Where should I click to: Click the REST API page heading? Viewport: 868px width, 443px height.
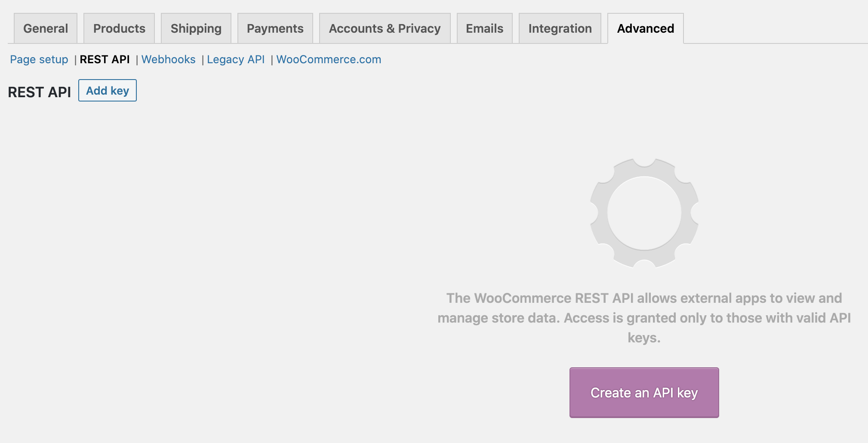(40, 92)
